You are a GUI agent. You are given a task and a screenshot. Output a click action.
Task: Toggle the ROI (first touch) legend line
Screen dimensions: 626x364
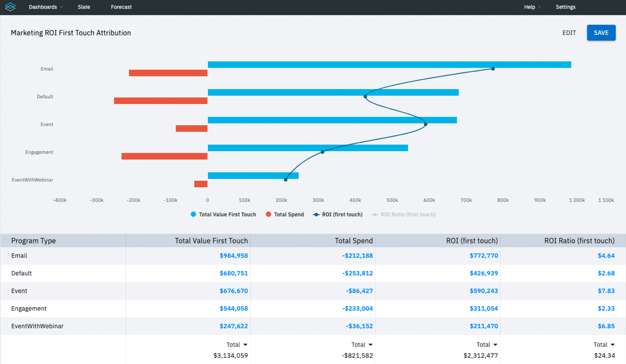click(x=338, y=214)
